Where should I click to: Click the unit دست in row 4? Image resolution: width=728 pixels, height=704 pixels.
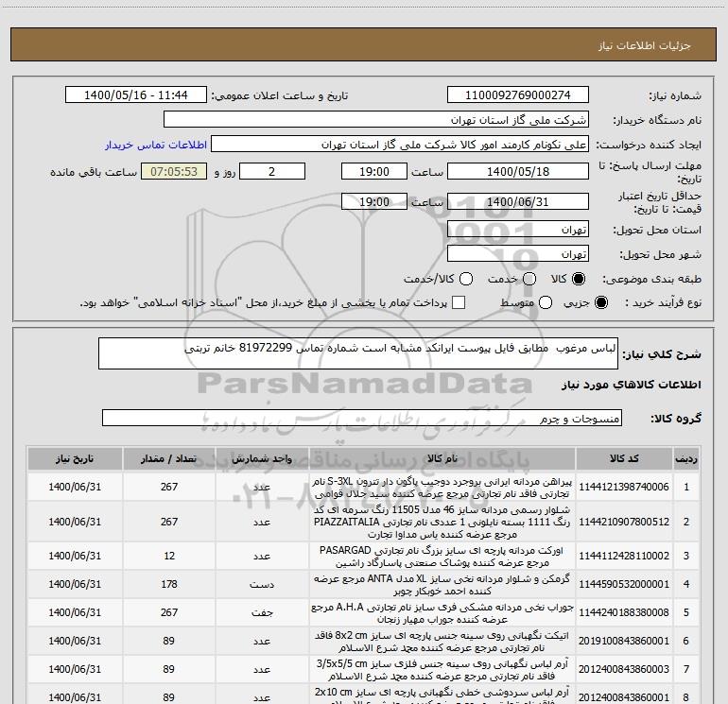tap(262, 584)
